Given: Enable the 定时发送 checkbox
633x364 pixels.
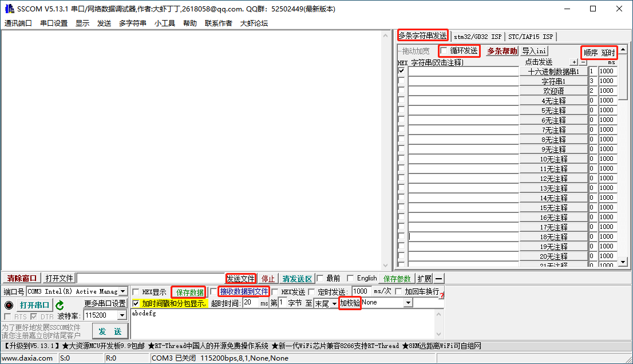Looking at the screenshot, I should [311, 292].
